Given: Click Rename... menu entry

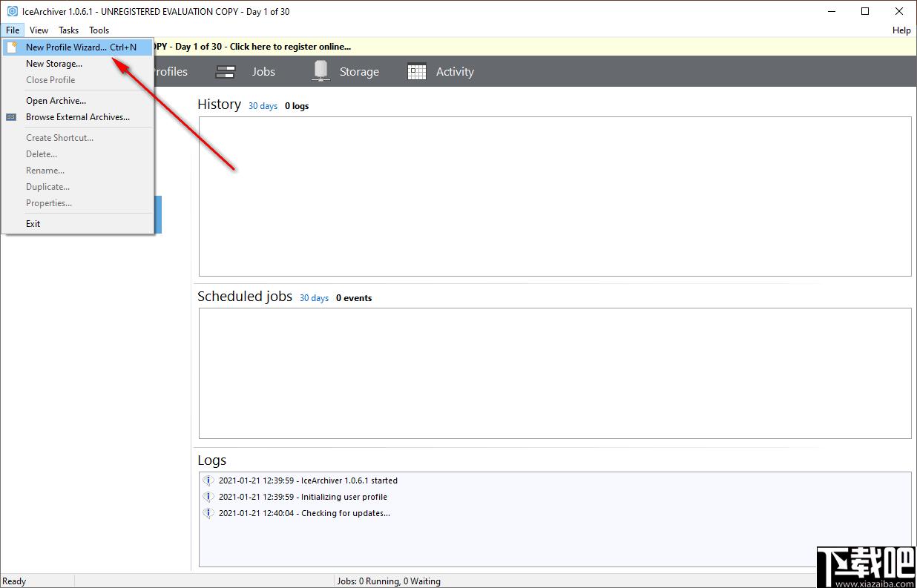Looking at the screenshot, I should [78, 171].
